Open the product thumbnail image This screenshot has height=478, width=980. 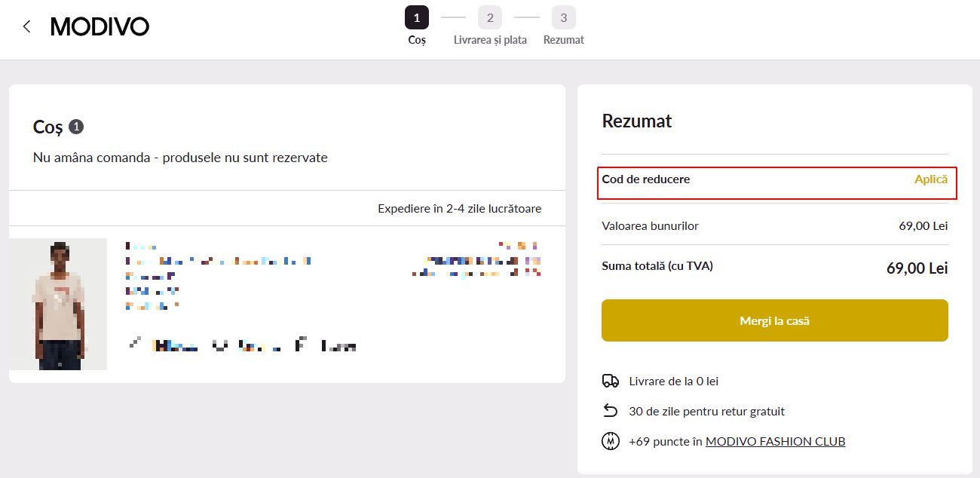(x=58, y=304)
